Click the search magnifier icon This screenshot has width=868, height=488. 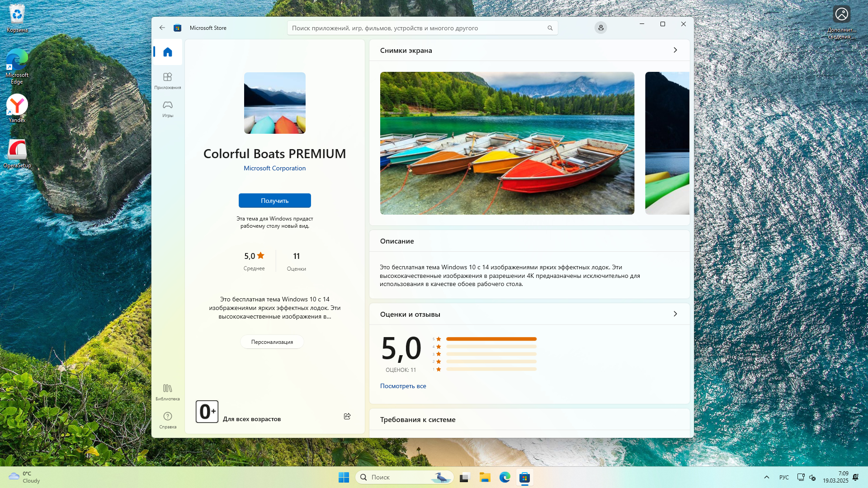550,28
